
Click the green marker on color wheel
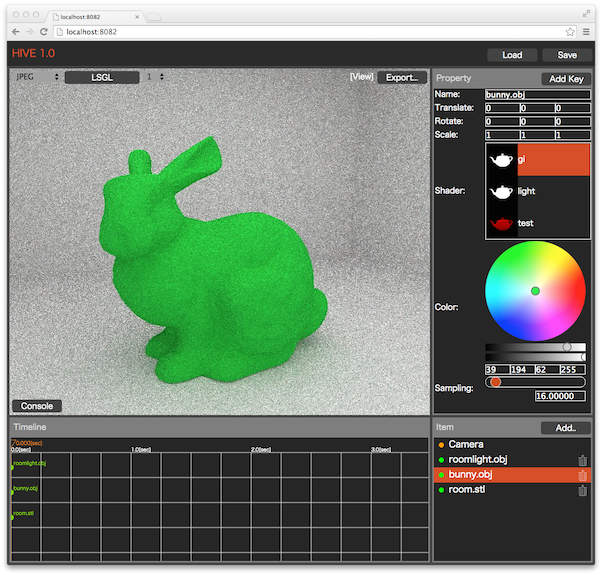coord(535,291)
